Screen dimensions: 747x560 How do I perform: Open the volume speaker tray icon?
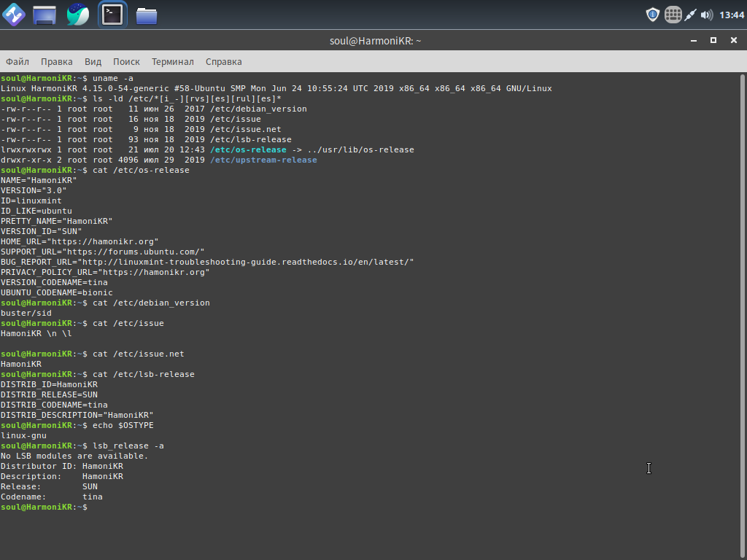[x=706, y=15]
